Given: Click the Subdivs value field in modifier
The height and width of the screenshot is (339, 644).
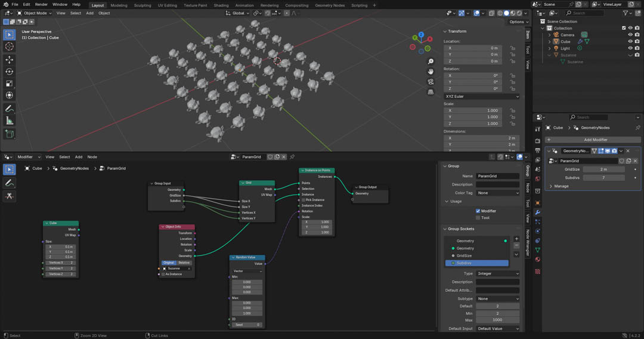Looking at the screenshot, I should coord(603,178).
